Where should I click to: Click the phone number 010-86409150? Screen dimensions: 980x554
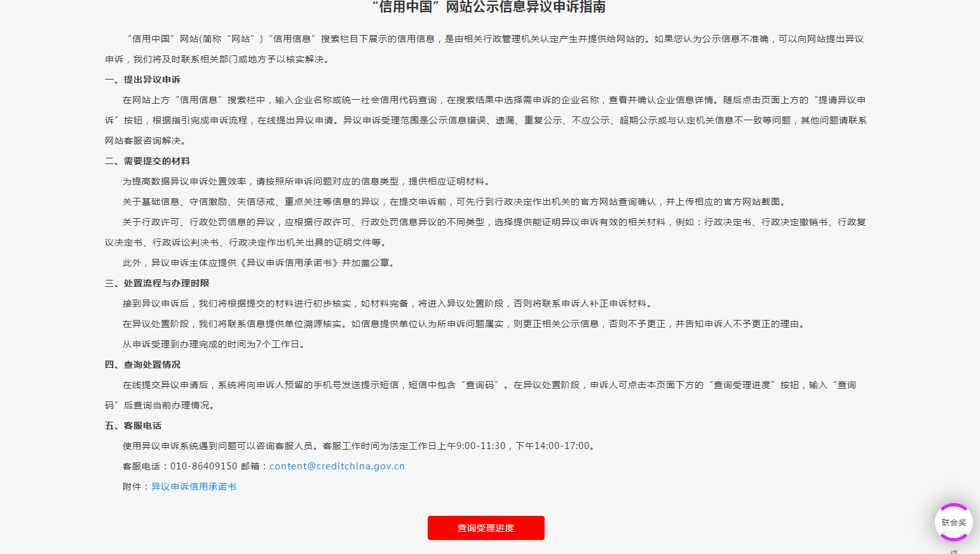click(x=203, y=466)
